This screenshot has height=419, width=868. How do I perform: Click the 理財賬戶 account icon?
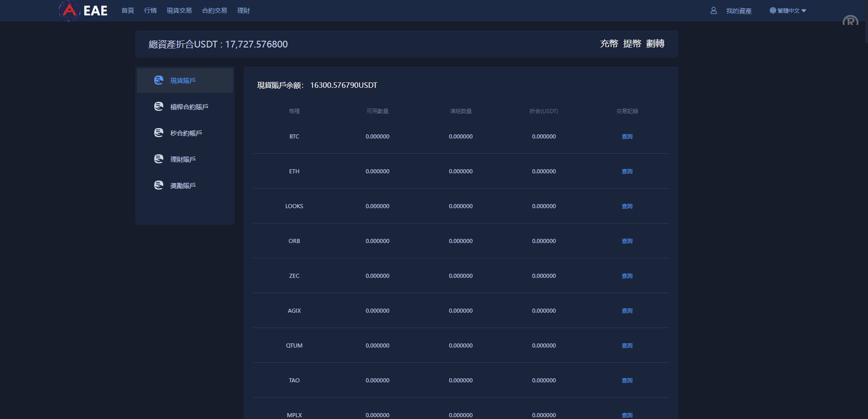[x=158, y=159]
